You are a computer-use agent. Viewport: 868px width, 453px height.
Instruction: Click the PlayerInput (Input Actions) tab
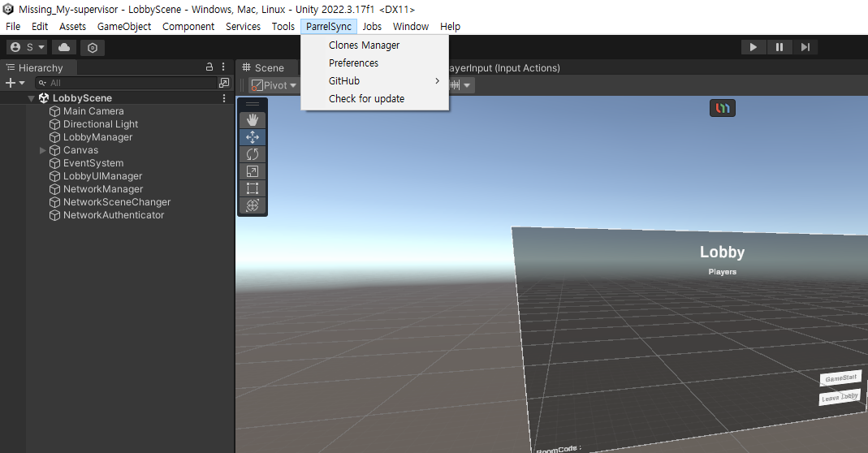coord(503,68)
